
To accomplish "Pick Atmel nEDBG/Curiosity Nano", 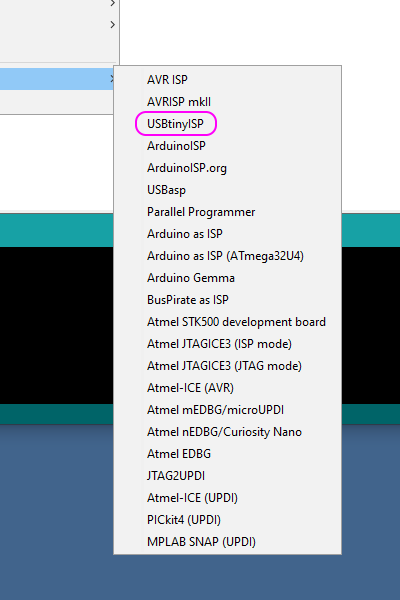I will tap(227, 432).
